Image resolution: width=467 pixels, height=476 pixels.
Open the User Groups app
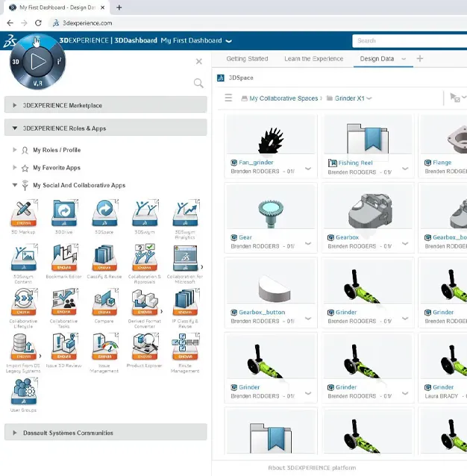click(x=24, y=391)
